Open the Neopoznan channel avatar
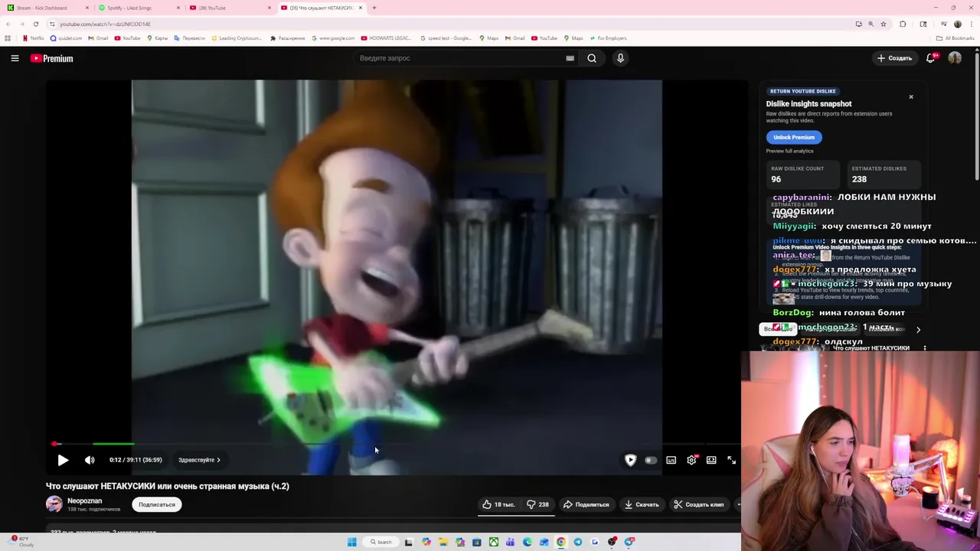980x551 pixels. click(54, 504)
